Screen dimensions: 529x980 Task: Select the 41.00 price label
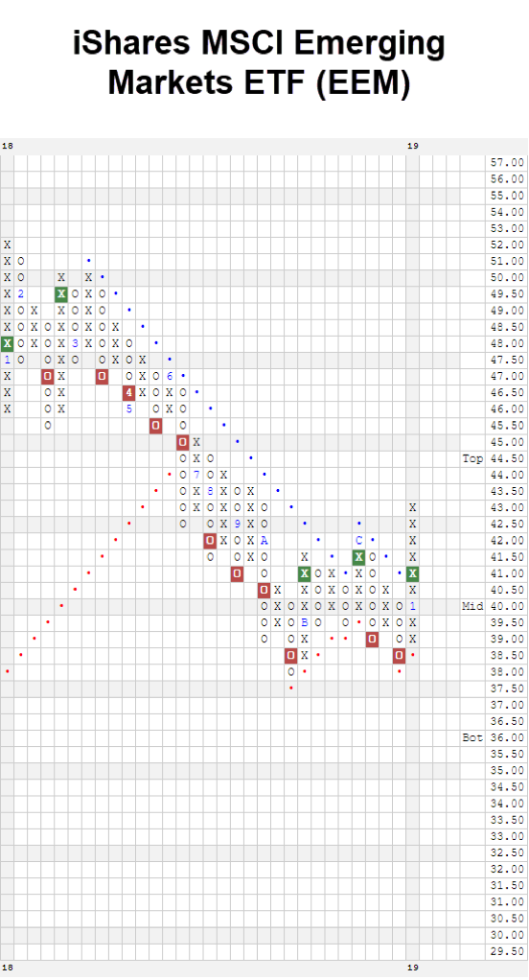pos(507,573)
